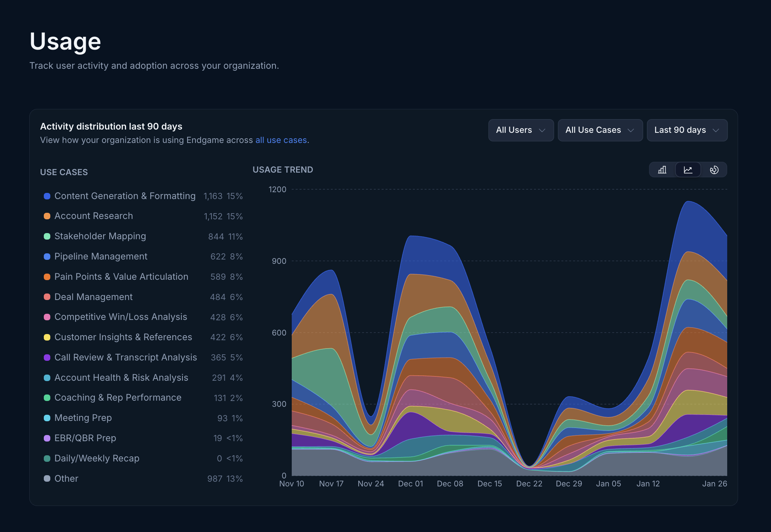Viewport: 771px width, 532px height.
Task: Expand the Last 90 days filter
Action: coord(687,130)
